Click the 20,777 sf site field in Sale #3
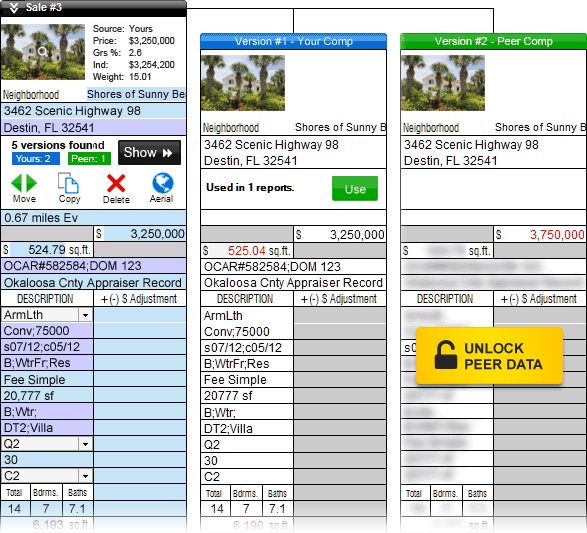 tap(47, 396)
